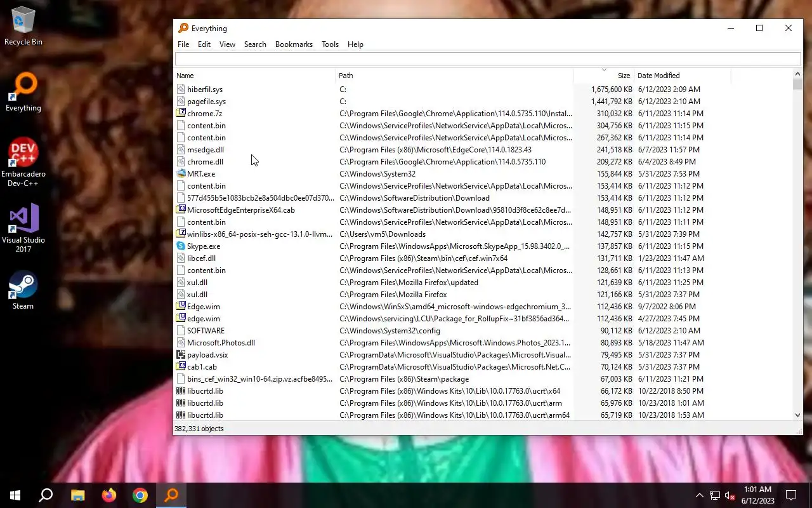
Task: Click path C:\Program Files\Mozilla Firefox\updated
Action: tap(409, 283)
